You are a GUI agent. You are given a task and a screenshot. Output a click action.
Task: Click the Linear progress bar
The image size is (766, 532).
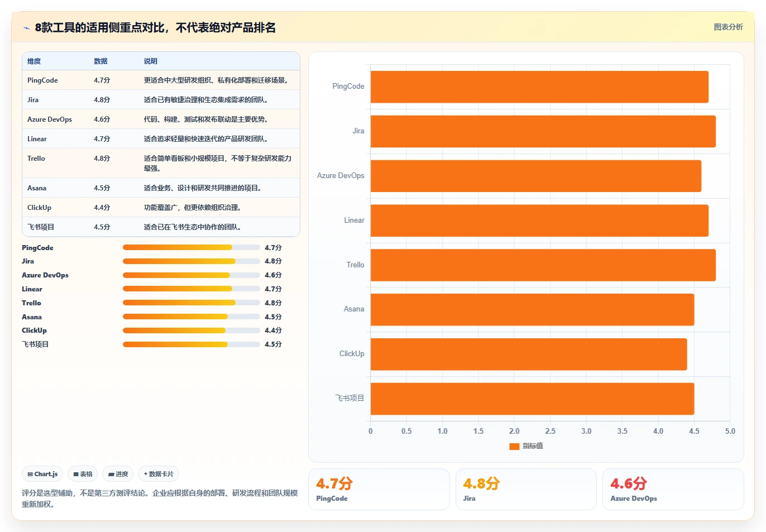(x=191, y=289)
